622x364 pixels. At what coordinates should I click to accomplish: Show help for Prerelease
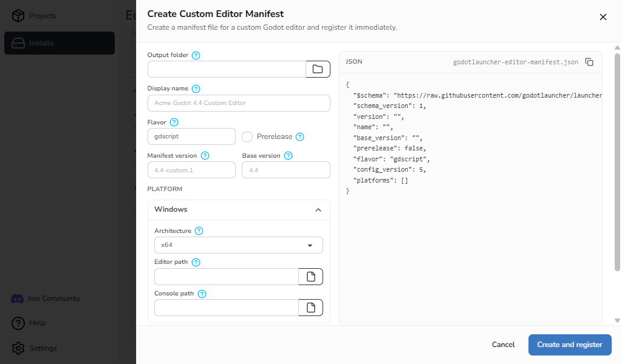[300, 136]
